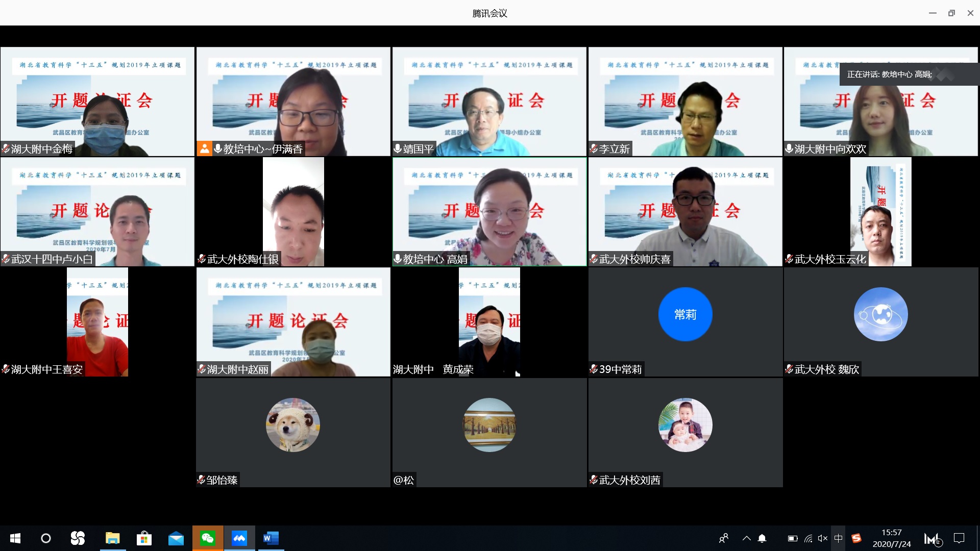980x551 pixels.
Task: Click the microphone icon of 靖国平
Action: [x=398, y=148]
